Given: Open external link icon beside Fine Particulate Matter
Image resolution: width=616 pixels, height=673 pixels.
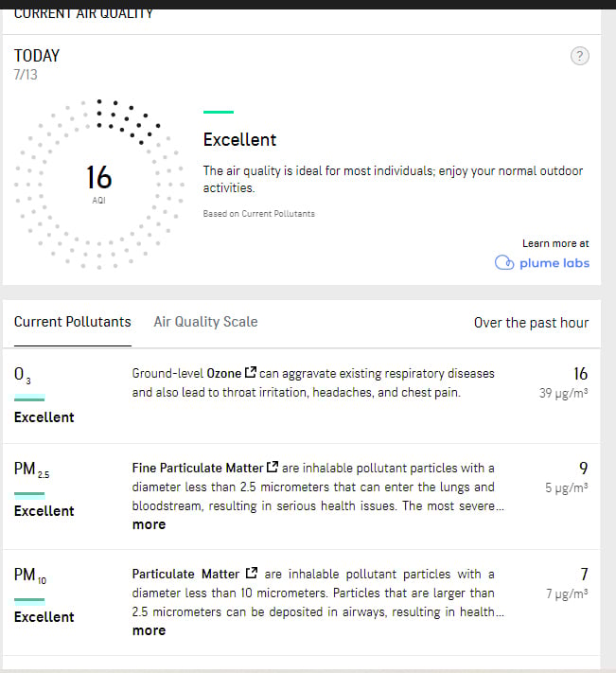Looking at the screenshot, I should click(273, 466).
